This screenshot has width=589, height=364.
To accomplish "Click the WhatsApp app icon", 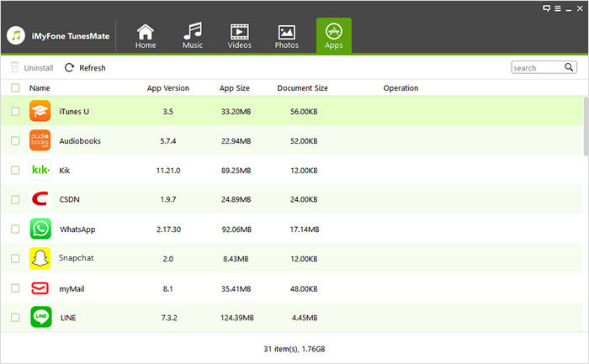I will pos(40,229).
